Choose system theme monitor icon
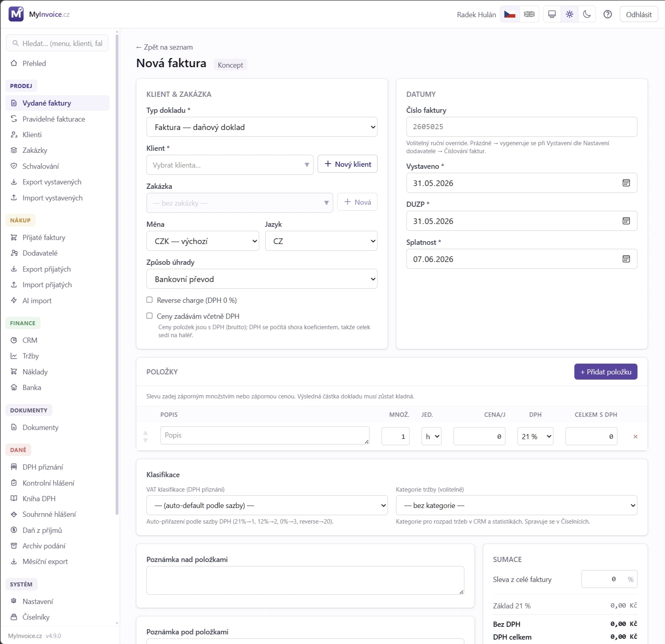The width and height of the screenshot is (665, 644). 552,14
